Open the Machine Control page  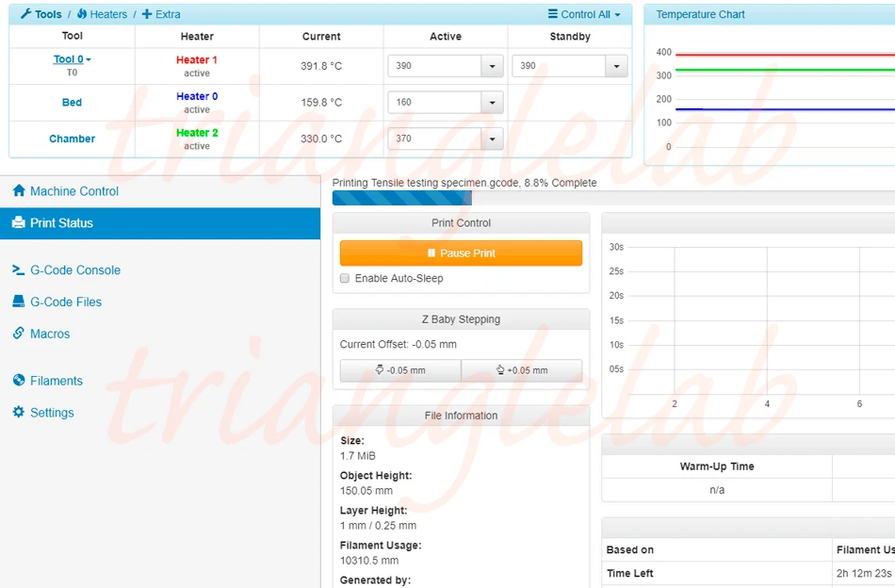point(74,191)
